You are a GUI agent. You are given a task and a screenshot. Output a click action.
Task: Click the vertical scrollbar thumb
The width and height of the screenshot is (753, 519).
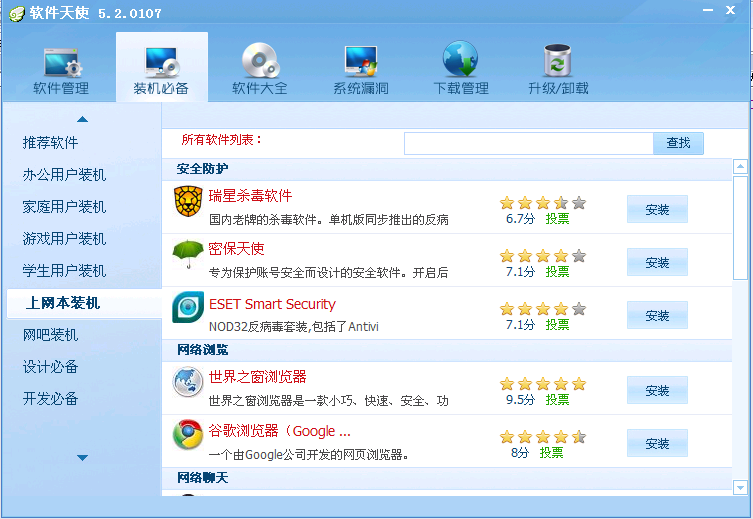coord(740,228)
